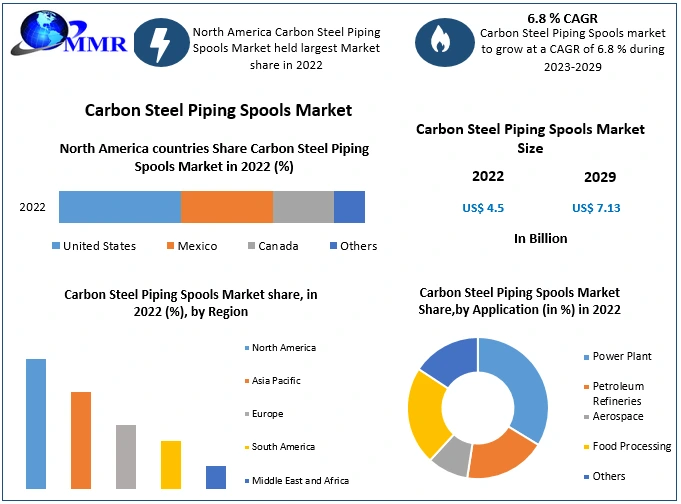Click the US$ 7.13 value for 2029
The image size is (681, 504).
pyautogui.click(x=597, y=207)
